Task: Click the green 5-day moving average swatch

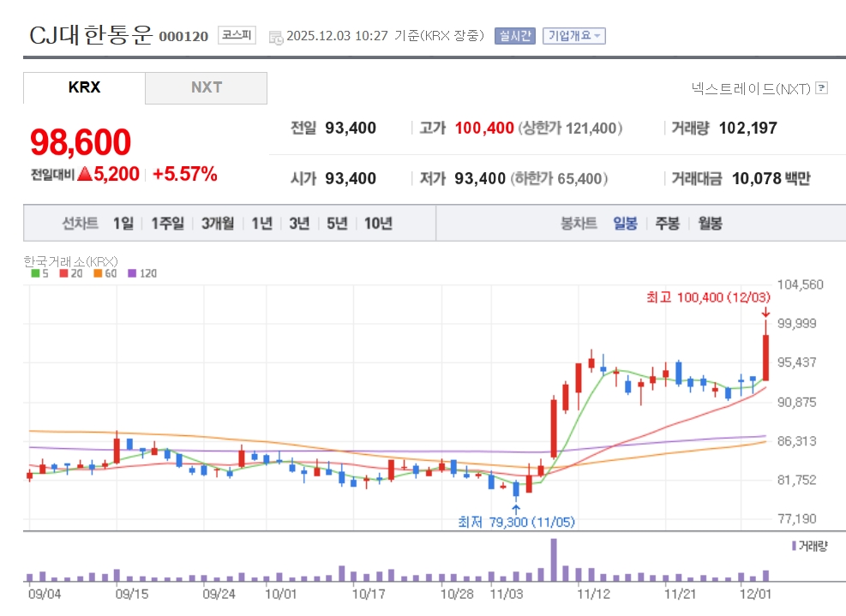Action: [35, 273]
